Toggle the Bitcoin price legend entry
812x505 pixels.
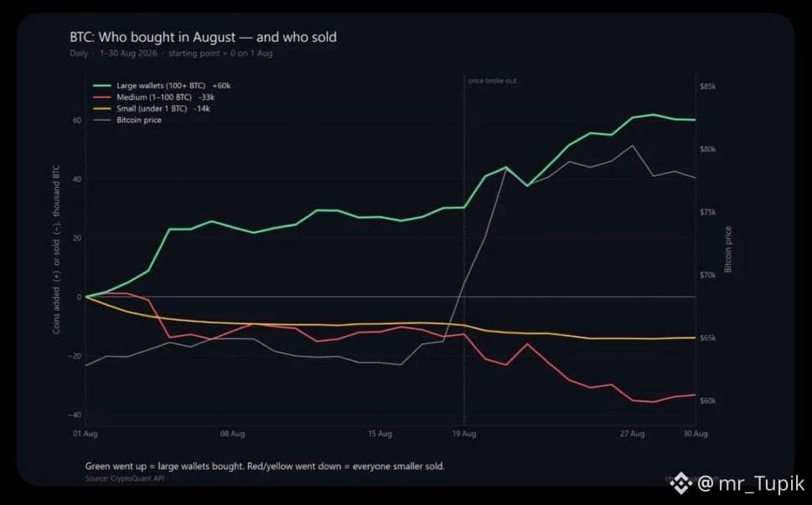click(127, 120)
